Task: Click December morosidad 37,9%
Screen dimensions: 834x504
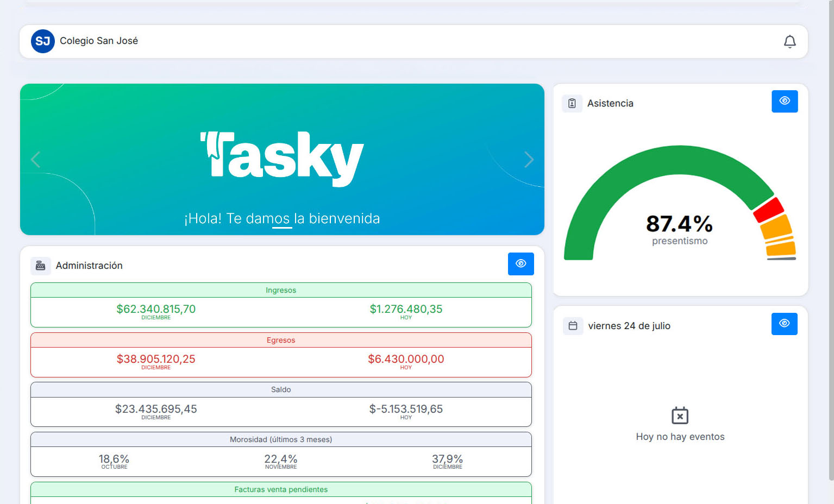Action: 448,459
